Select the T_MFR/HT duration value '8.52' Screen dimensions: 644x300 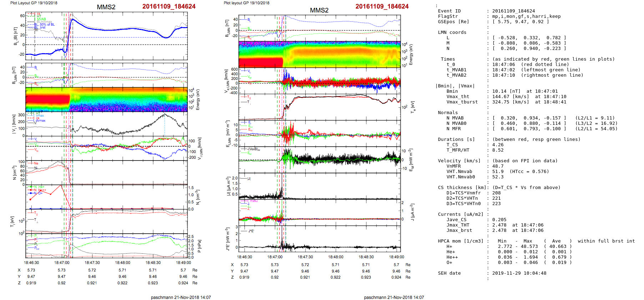(x=498, y=150)
